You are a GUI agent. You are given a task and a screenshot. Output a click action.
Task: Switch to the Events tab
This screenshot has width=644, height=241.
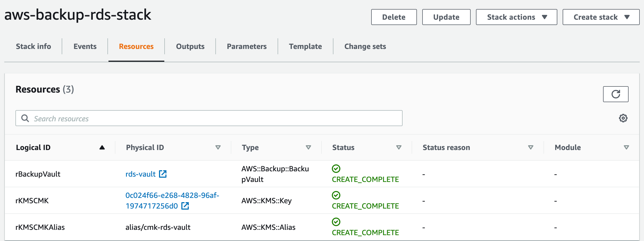(85, 47)
